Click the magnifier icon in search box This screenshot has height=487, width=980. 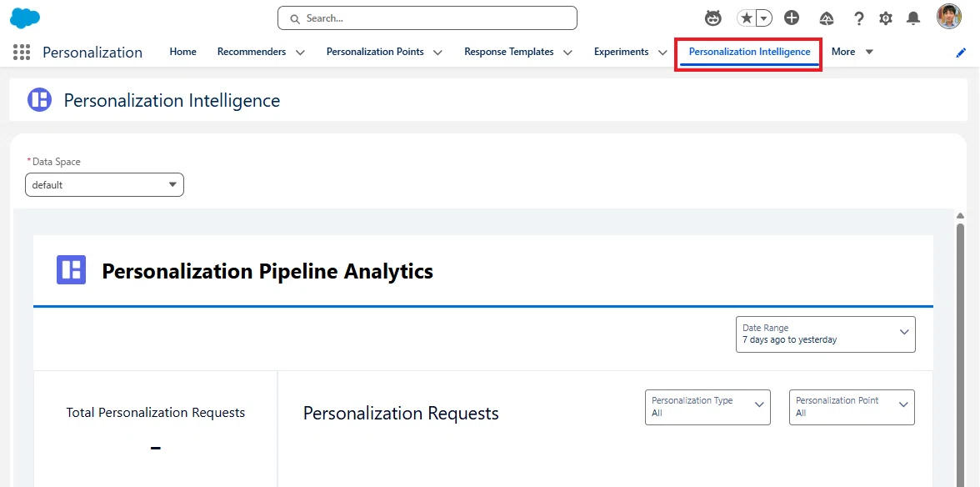[x=295, y=18]
